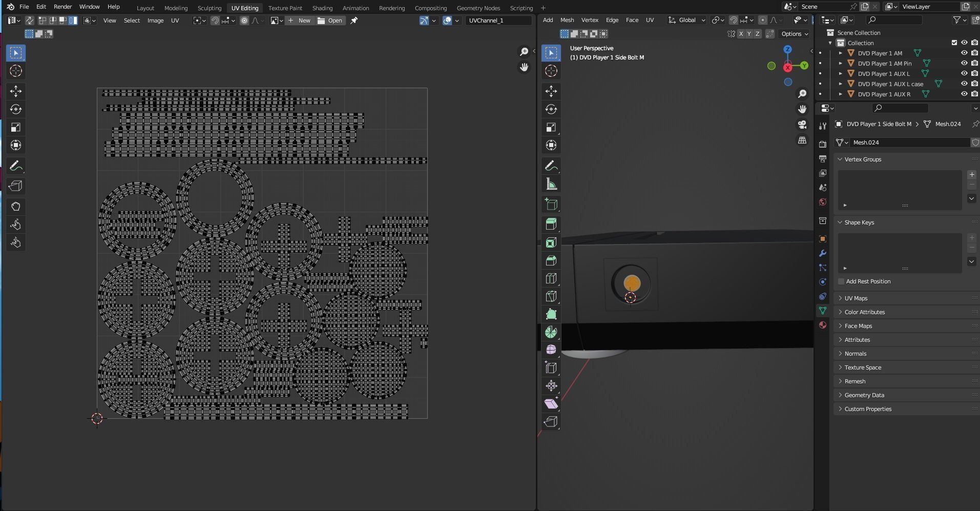Choose the Rotate tool in the UV editor
The image size is (980, 511).
pos(16,109)
